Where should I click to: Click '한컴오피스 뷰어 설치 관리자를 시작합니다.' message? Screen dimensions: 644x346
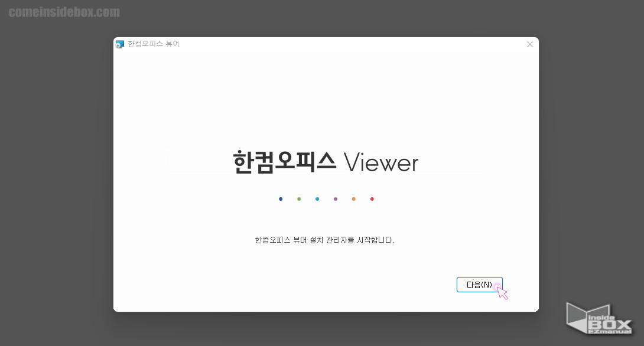324,240
